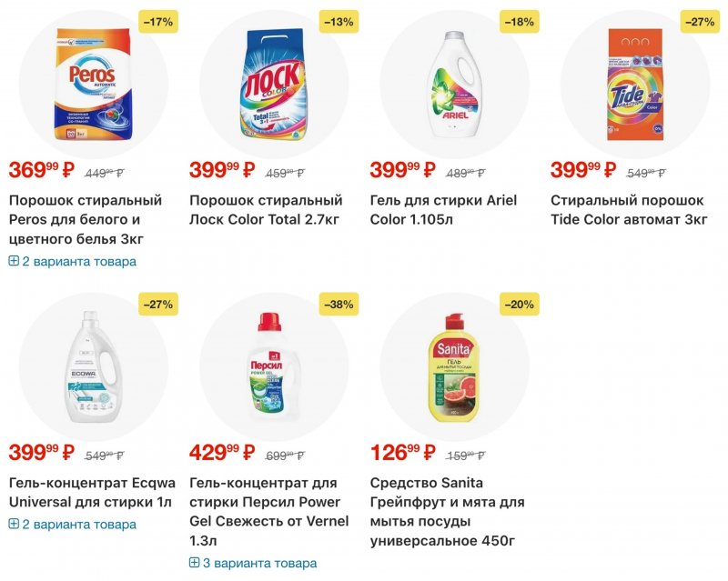Click the plus icon beside Peros variants
This screenshot has height=581, width=728.
pos(14,262)
